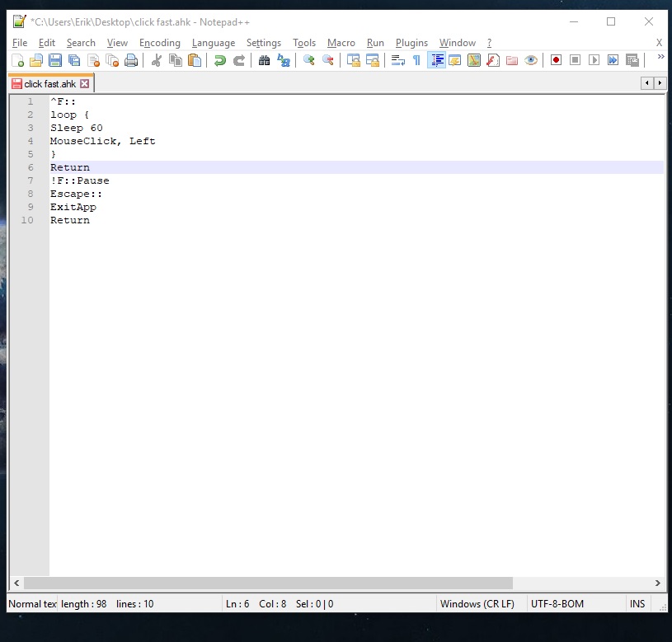Open Find with the binoculars icon
This screenshot has height=642, width=672.
pyautogui.click(x=265, y=60)
